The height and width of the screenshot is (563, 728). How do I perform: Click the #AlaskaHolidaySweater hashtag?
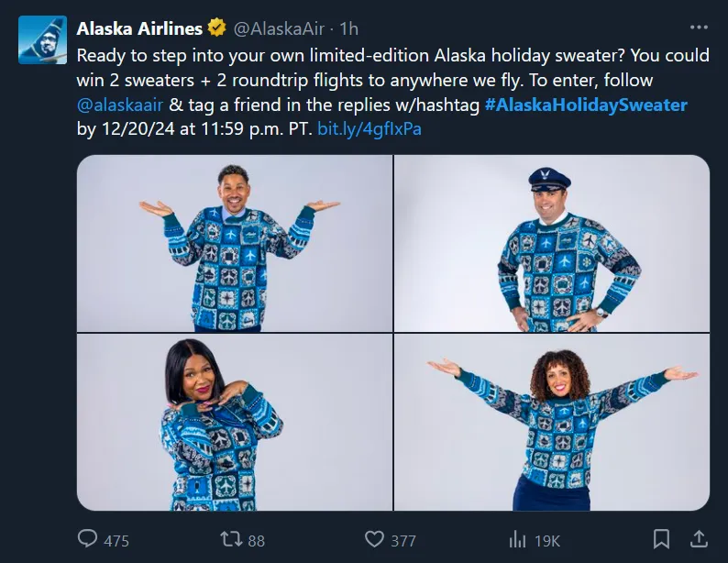[586, 105]
